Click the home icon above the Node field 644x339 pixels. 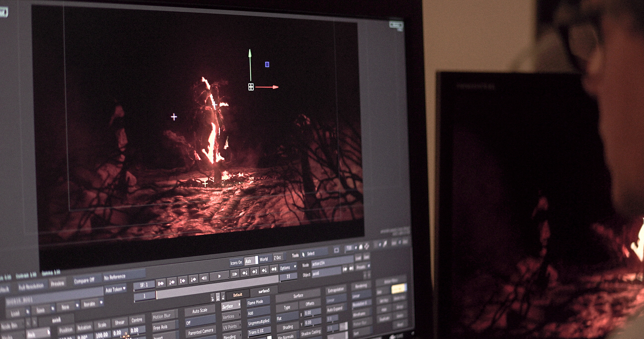click(361, 247)
